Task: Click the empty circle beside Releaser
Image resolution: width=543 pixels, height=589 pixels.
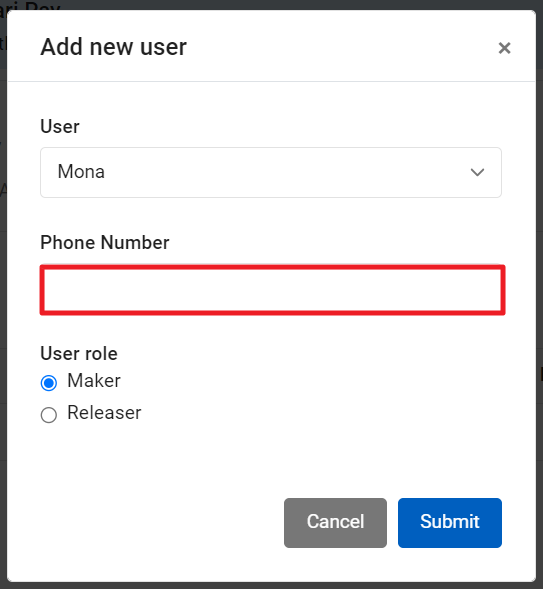Action: (49, 415)
